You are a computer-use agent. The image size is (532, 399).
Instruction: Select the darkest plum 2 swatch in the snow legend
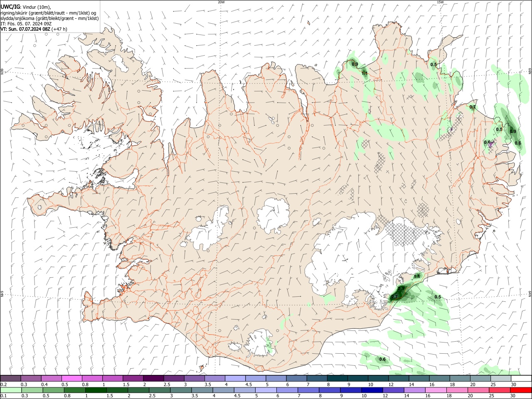tap(153, 378)
